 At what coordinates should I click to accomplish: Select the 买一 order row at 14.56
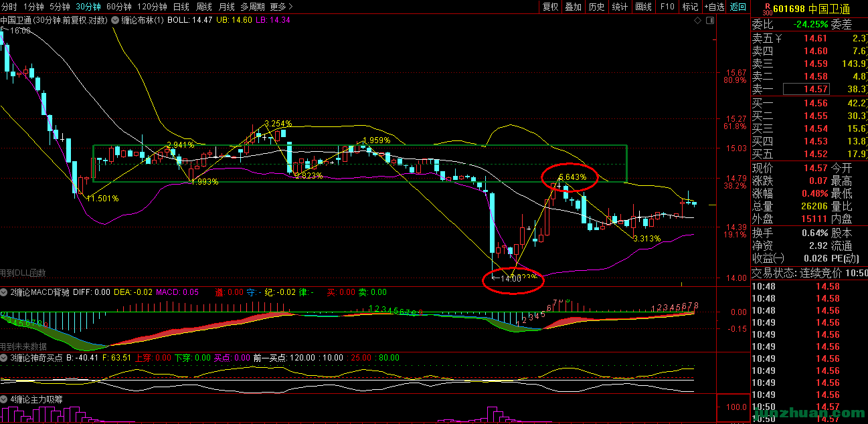point(809,103)
